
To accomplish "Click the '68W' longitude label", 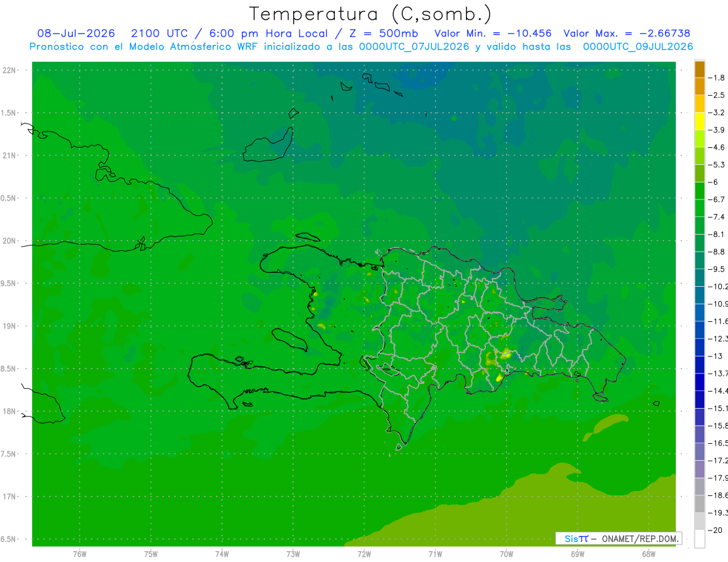I will click(x=649, y=554).
